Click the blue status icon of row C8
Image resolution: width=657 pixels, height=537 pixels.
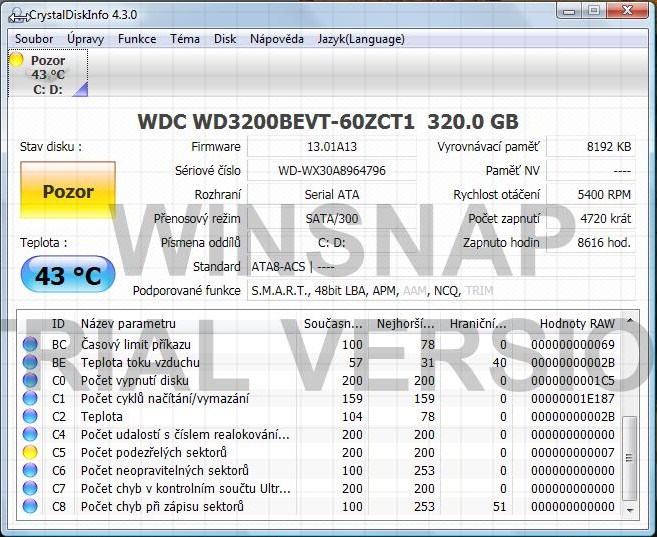[x=30, y=506]
